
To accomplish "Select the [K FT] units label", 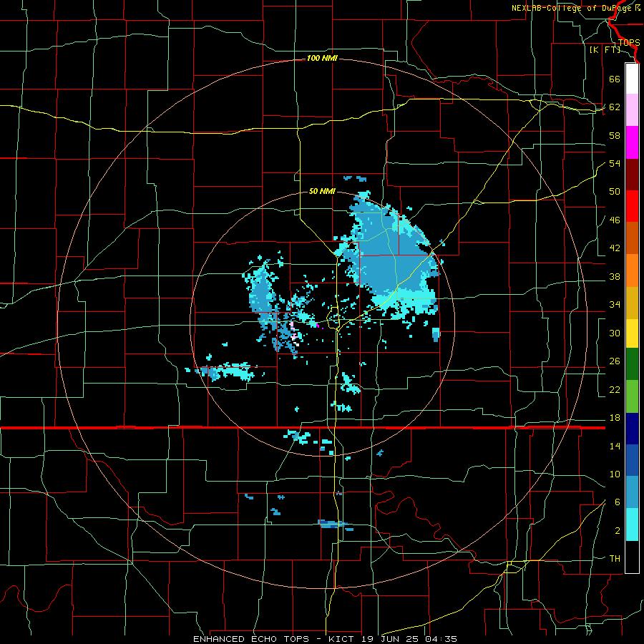I will coord(605,49).
